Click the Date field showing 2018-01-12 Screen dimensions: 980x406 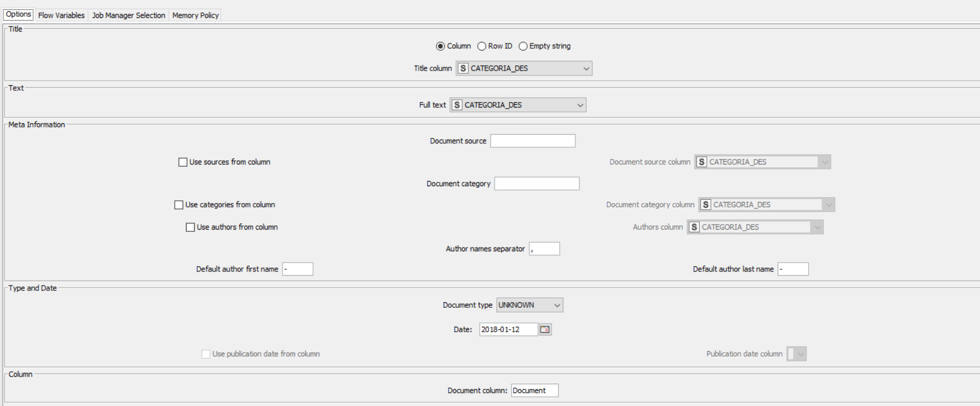(508, 329)
